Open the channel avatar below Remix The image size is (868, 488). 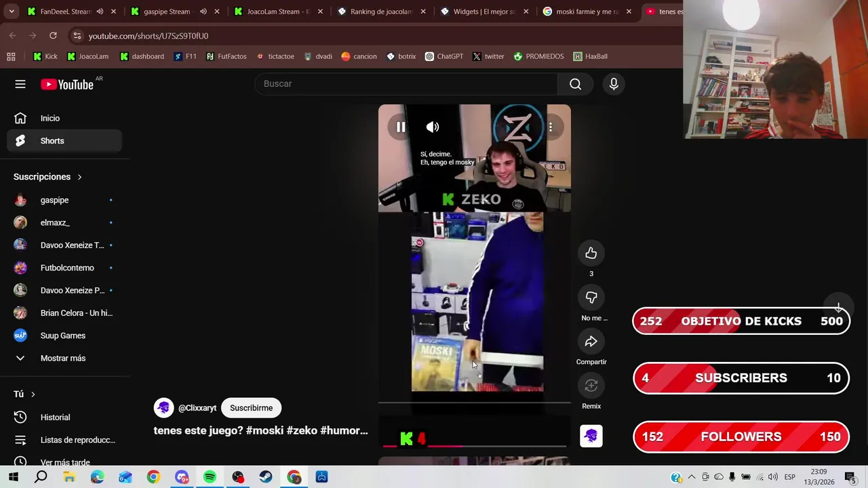click(591, 436)
